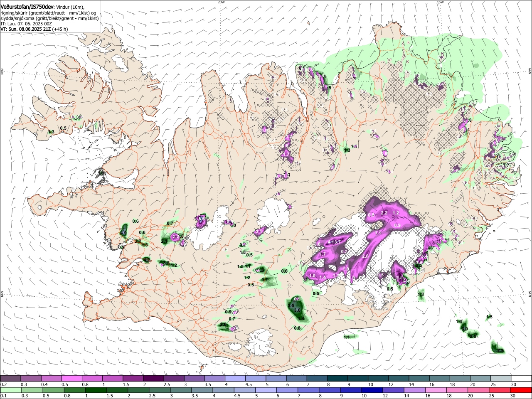Click the '3.6' precipitation value on map
The image size is (532, 399).
tap(297, 310)
